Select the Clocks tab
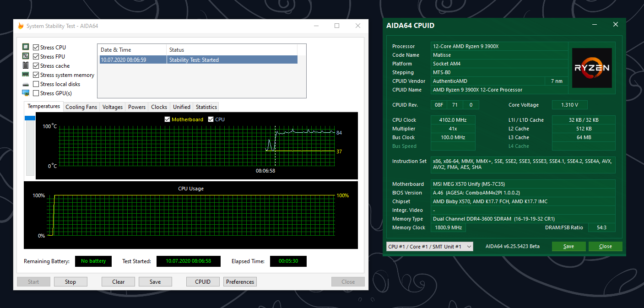 click(159, 107)
